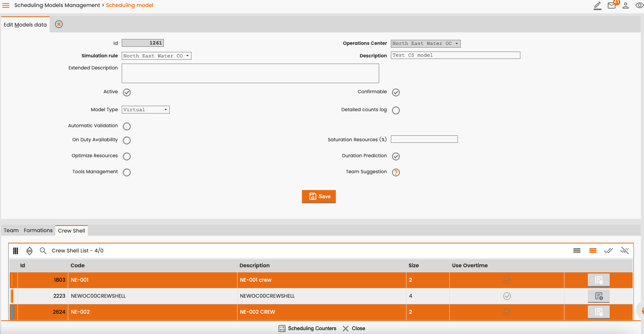The width and height of the screenshot is (644, 334).
Task: Open the Operations Center dropdown
Action: click(426, 43)
